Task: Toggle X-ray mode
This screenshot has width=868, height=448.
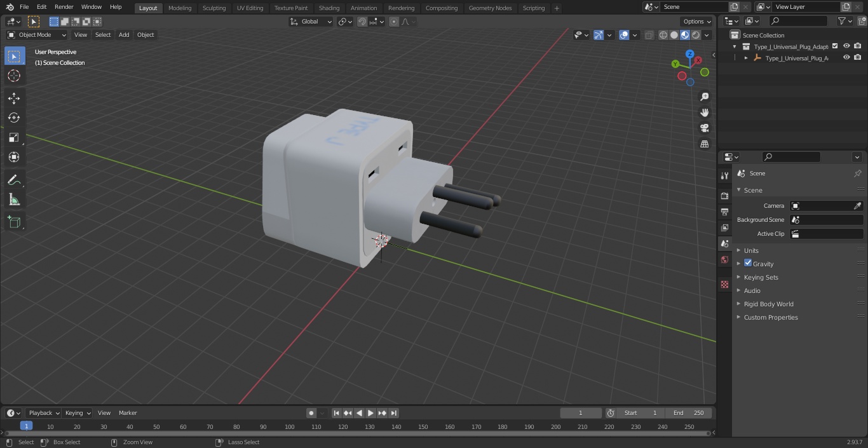Action: coord(649,35)
